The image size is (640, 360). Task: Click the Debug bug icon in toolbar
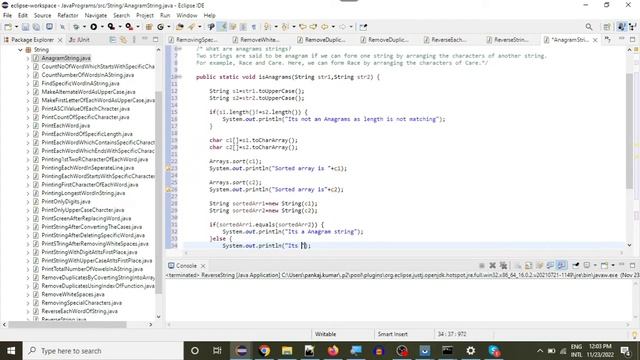(76, 27)
